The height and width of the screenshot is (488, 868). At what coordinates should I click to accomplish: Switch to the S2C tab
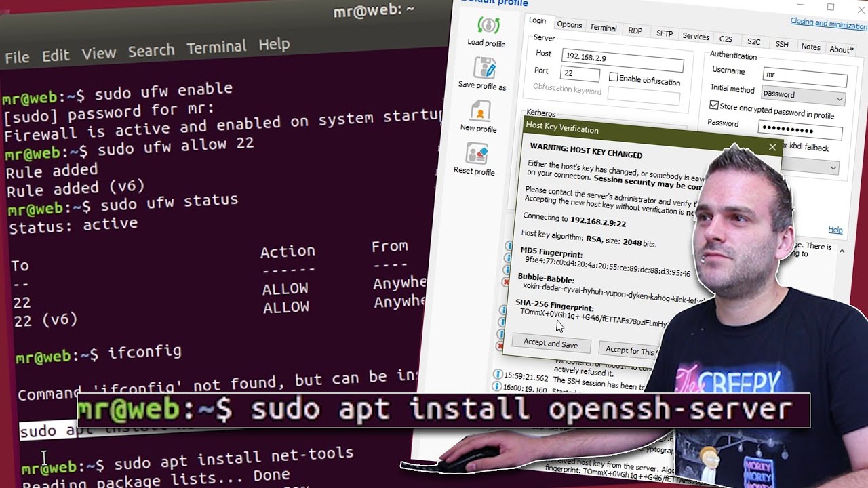(x=753, y=42)
